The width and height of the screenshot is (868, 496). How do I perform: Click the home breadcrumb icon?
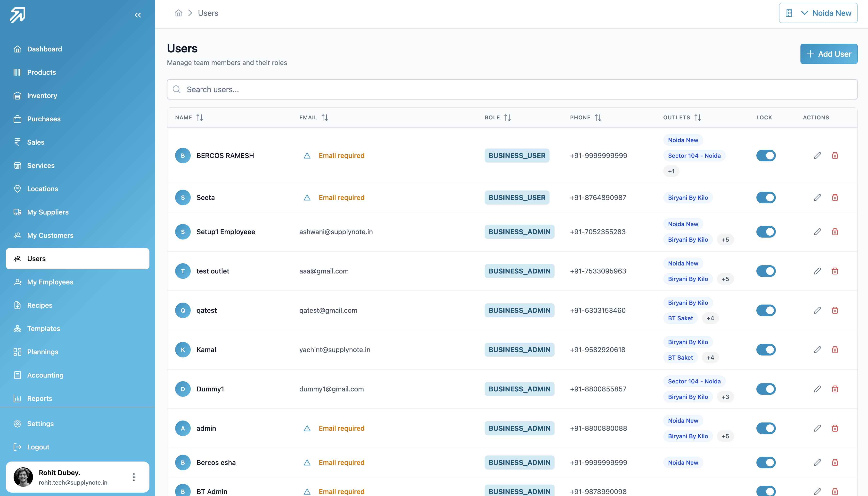click(179, 13)
